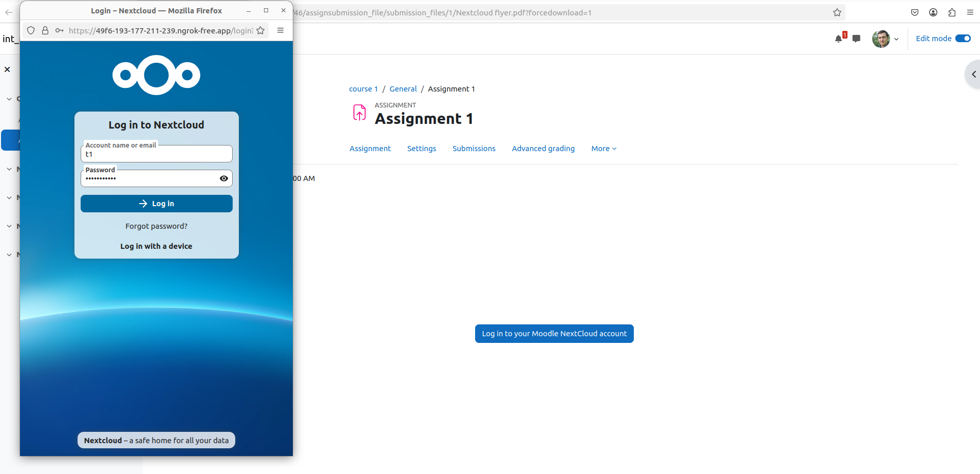
Task: Click Forgot password? link
Action: [x=157, y=226]
